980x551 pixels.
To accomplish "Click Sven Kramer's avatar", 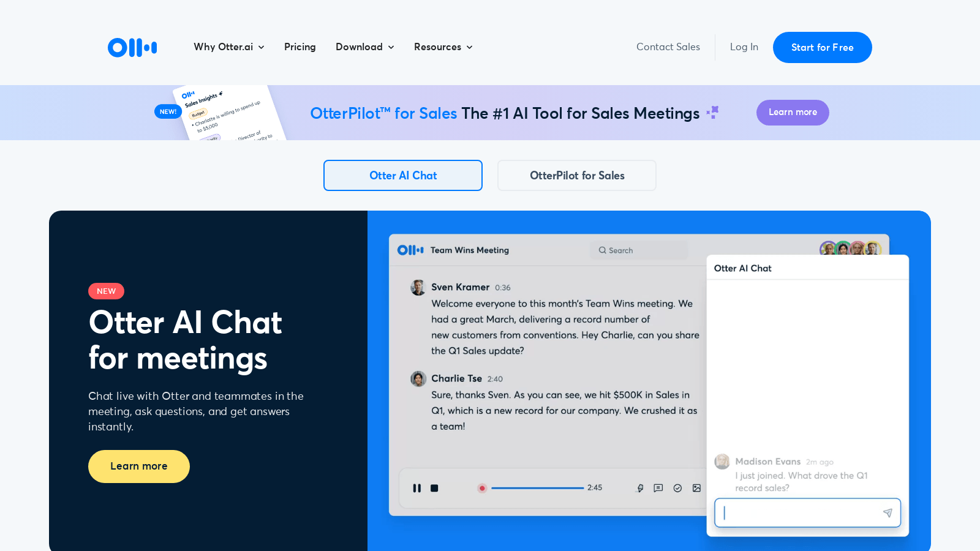I will [x=418, y=287].
